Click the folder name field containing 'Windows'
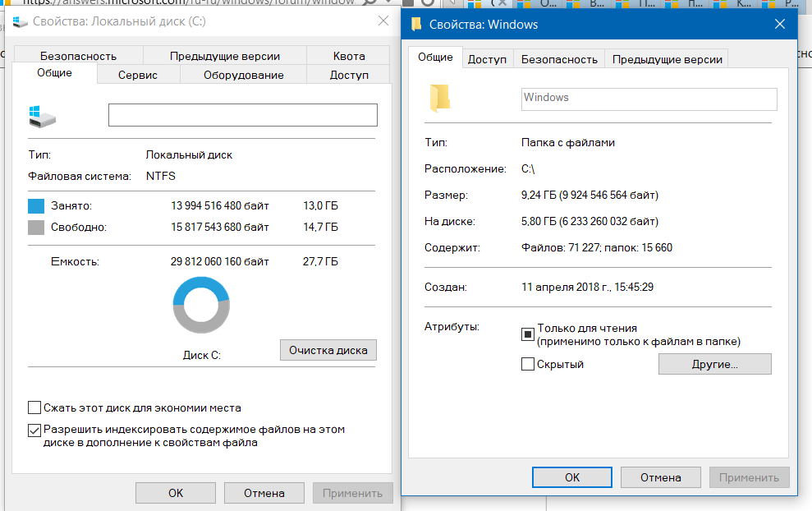Viewport: 812px width, 511px height. point(649,99)
